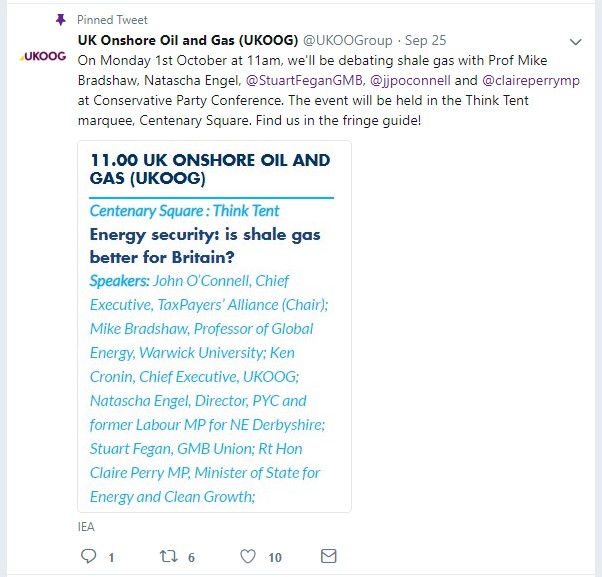Click the @UKOOGroup handle

point(348,40)
